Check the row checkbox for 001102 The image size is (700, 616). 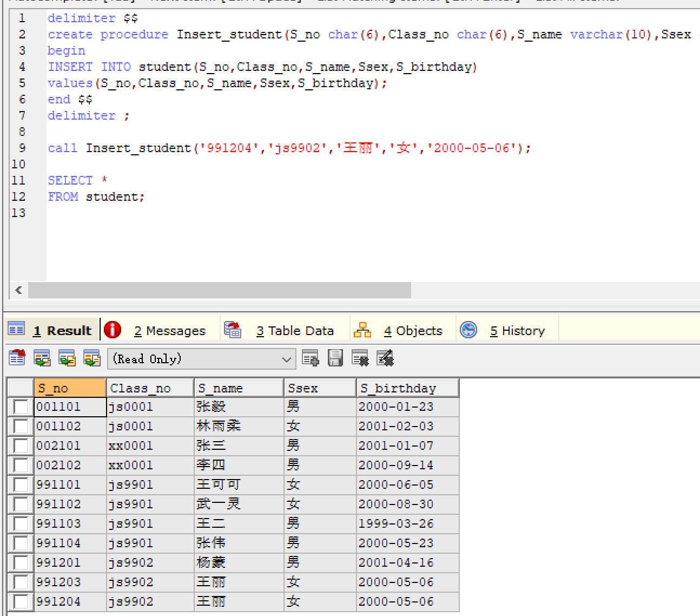[21, 427]
